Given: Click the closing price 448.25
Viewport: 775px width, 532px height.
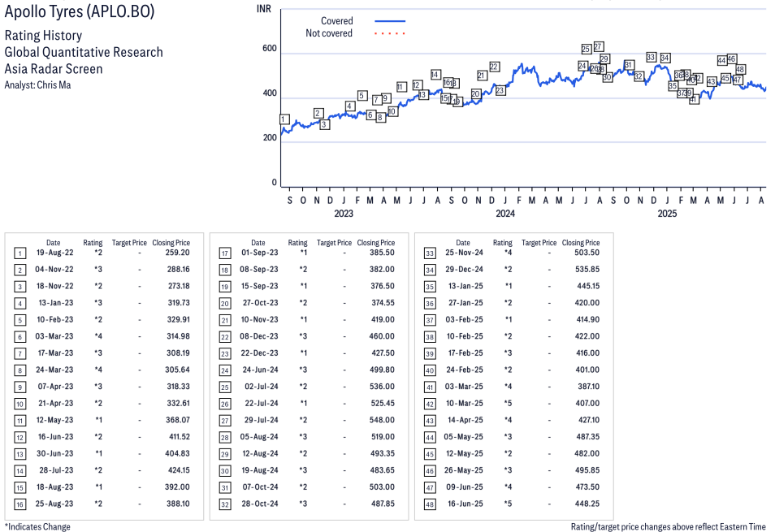Looking at the screenshot, I should pyautogui.click(x=587, y=504).
